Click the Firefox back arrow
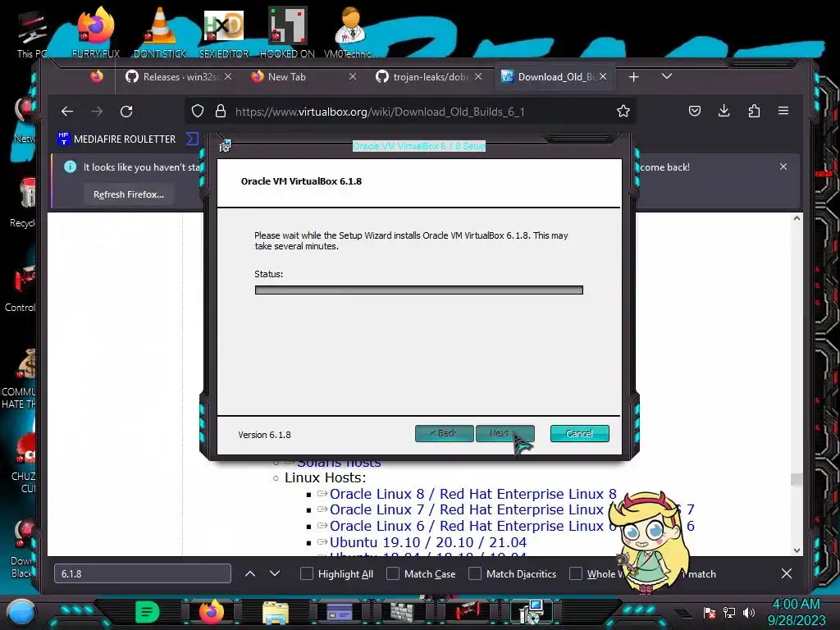 pos(67,112)
